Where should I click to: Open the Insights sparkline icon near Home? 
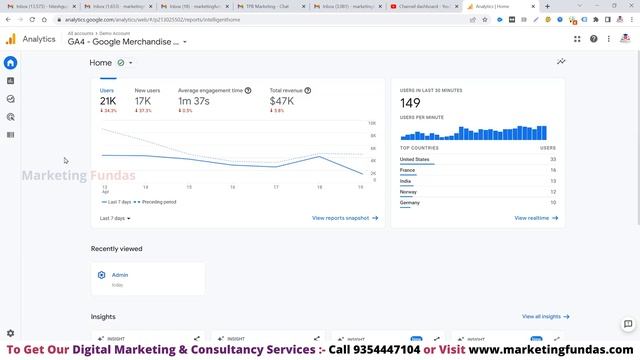(561, 62)
